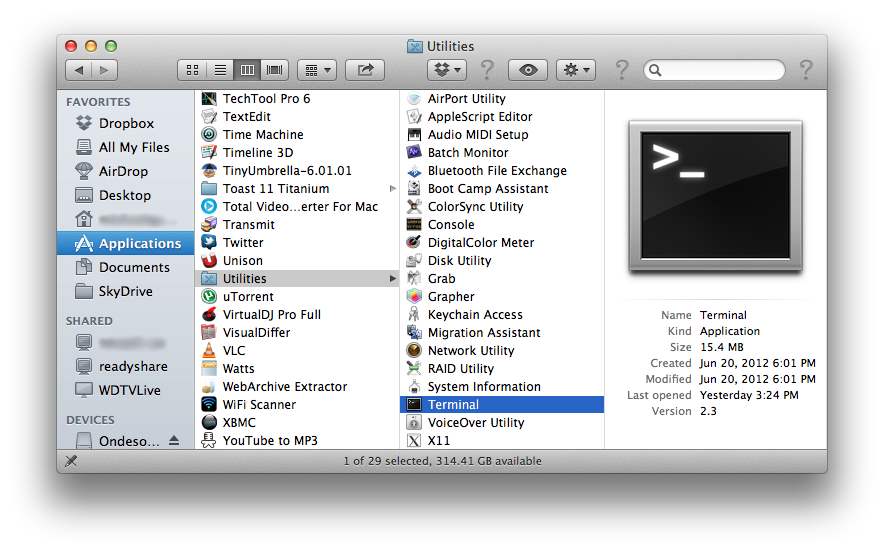Switch to list view mode

(220, 70)
